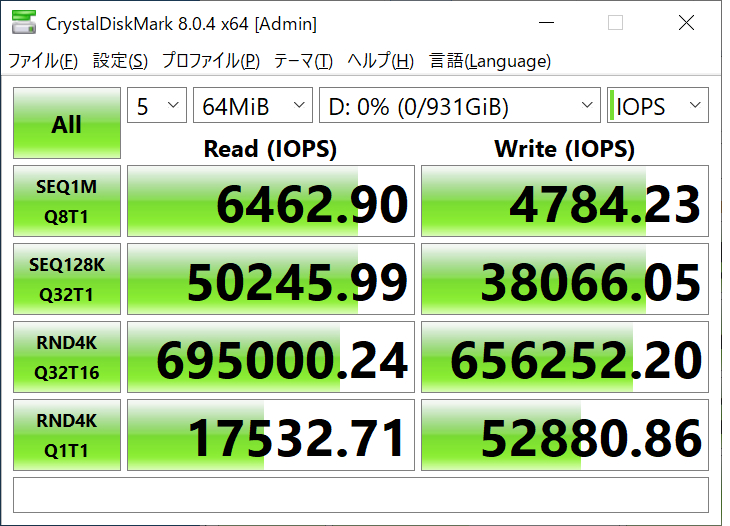This screenshot has height=526, width=730.
Task: Open the プロファイル(P) menu
Action: [210, 61]
